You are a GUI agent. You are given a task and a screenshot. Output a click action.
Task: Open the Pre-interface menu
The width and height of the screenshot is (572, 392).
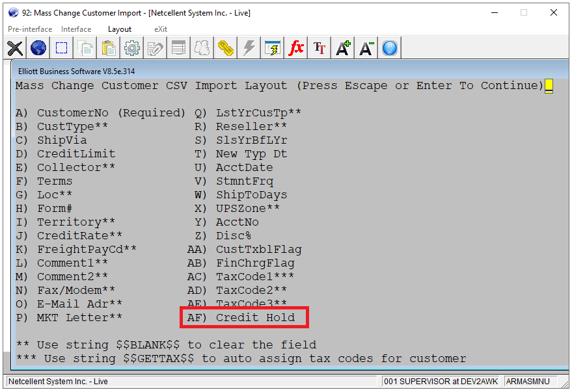coord(30,29)
